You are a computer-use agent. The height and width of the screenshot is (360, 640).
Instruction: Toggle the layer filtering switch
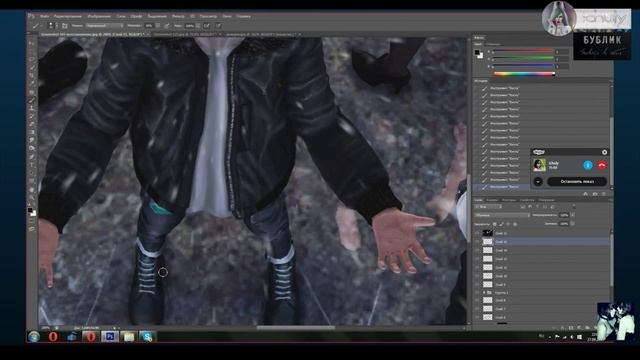573,207
